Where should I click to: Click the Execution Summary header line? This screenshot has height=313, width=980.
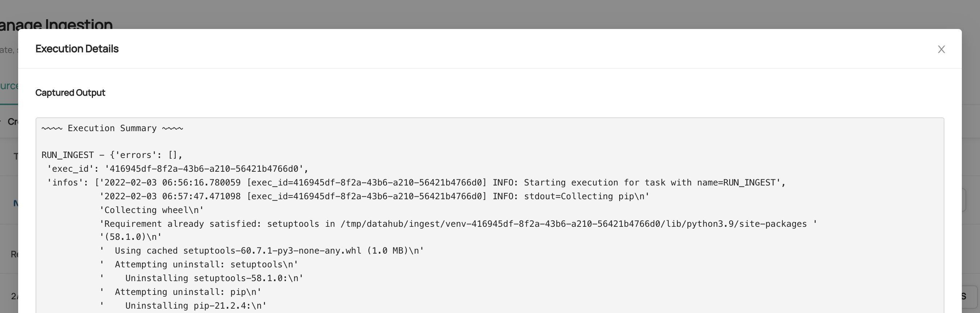[x=112, y=128]
